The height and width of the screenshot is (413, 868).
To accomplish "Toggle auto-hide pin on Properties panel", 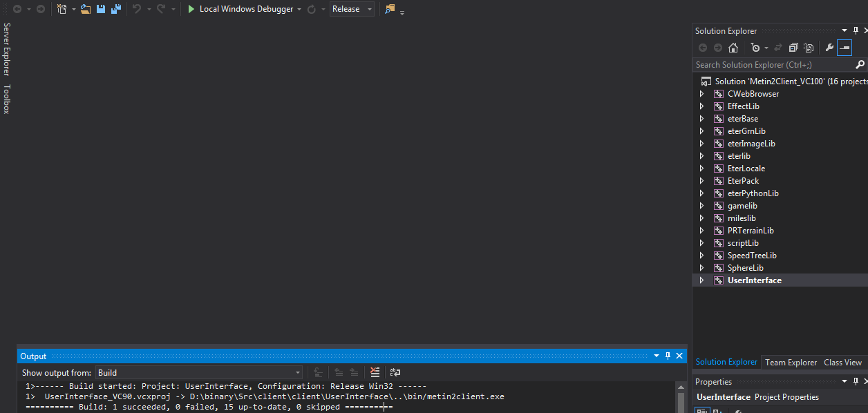I will click(x=856, y=381).
